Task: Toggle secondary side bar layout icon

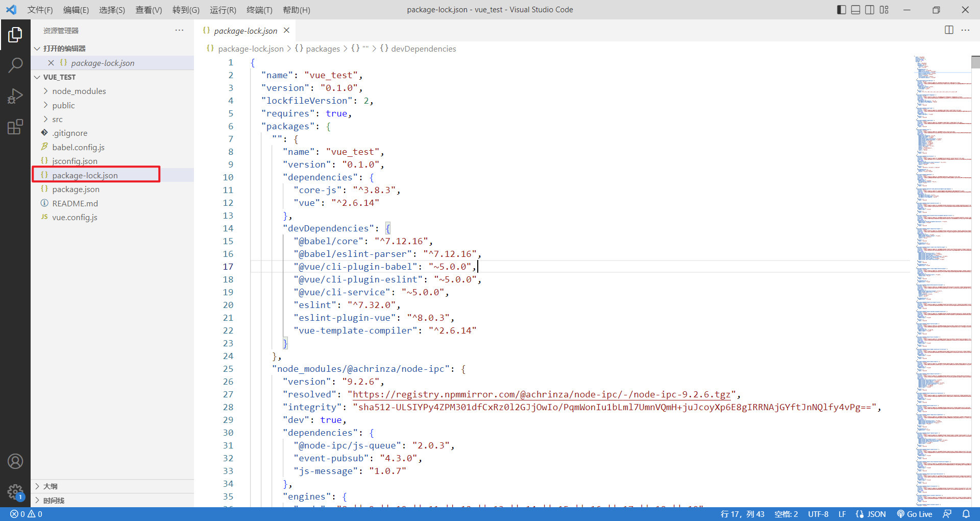Action: tap(870, 10)
